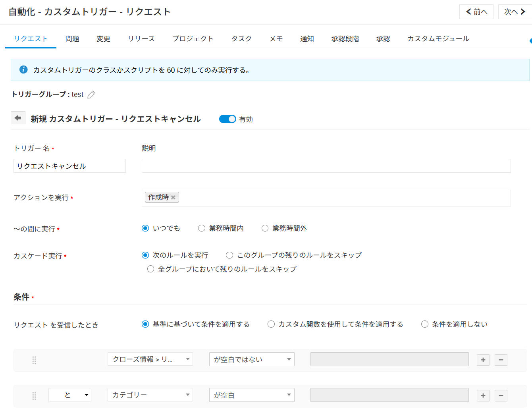Switch to the 問題 tab
The image size is (532, 413).
72,39
